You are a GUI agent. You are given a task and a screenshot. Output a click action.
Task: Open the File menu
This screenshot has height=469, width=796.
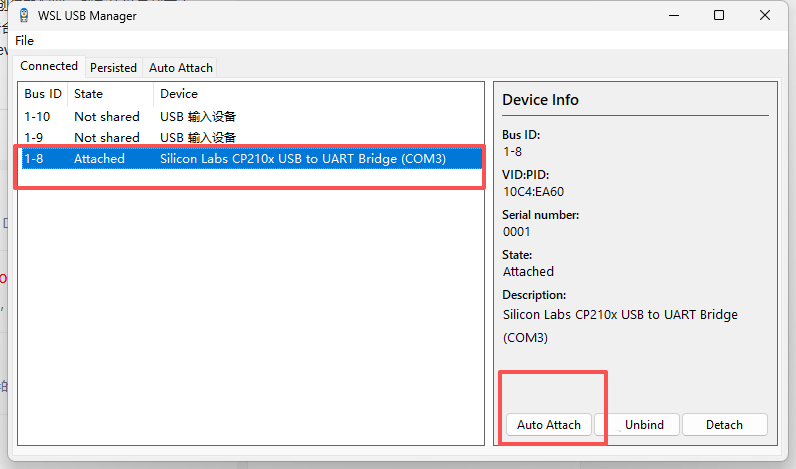click(x=24, y=41)
